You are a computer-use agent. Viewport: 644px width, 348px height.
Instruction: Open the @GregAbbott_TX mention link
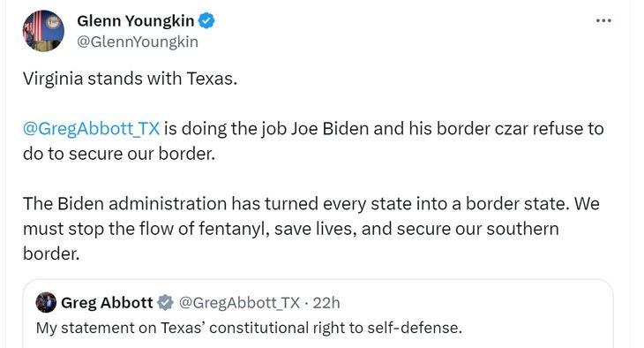click(91, 129)
